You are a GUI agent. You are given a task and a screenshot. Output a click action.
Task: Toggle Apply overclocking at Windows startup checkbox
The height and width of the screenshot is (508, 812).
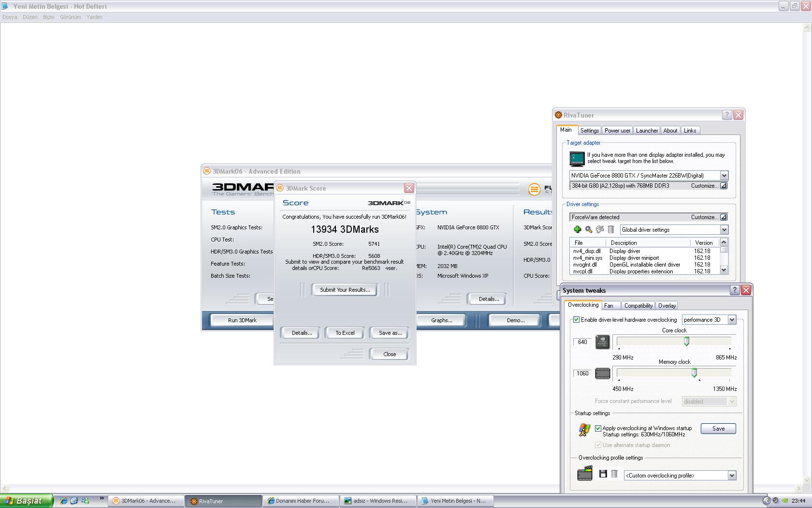click(598, 428)
